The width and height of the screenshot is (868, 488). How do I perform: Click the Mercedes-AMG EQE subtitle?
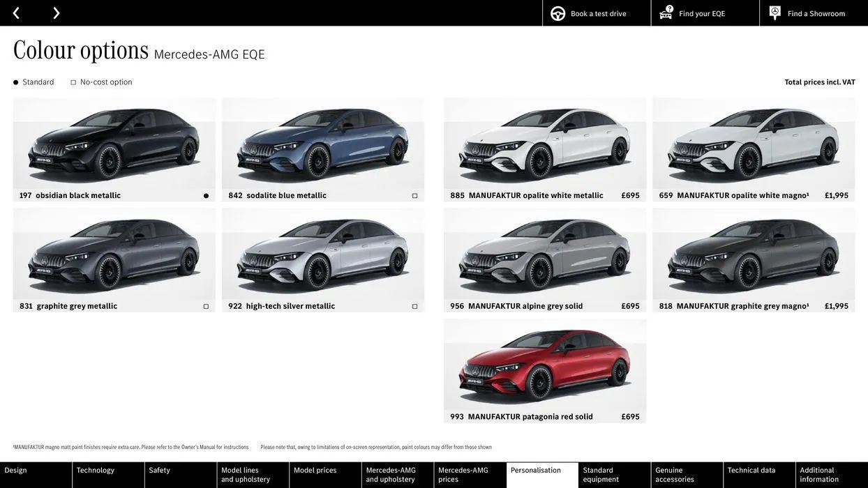click(209, 54)
